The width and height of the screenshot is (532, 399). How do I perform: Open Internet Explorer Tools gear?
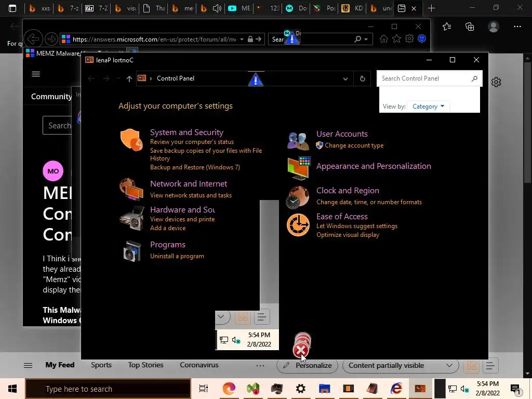click(x=409, y=39)
